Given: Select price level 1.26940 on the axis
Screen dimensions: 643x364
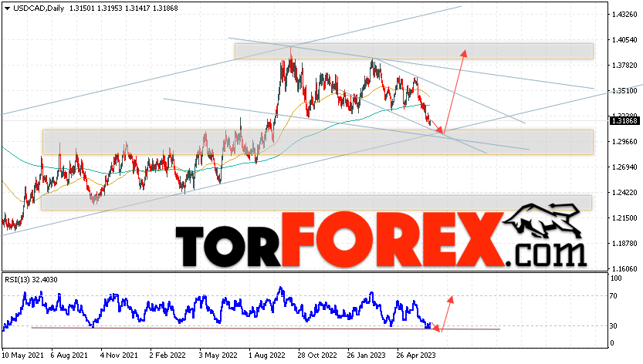Looking at the screenshot, I should (x=624, y=167).
